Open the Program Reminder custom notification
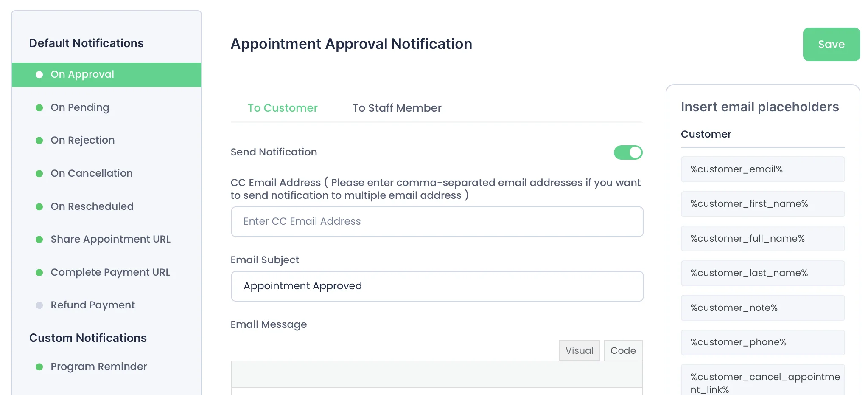868x395 pixels. 98,367
